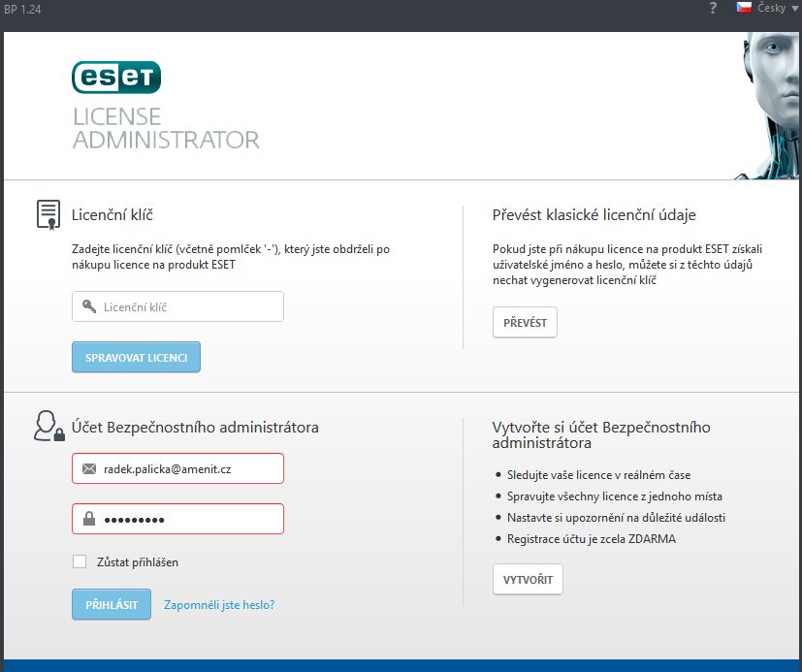
Task: Click the BP 1.24 version label
Action: click(x=22, y=9)
